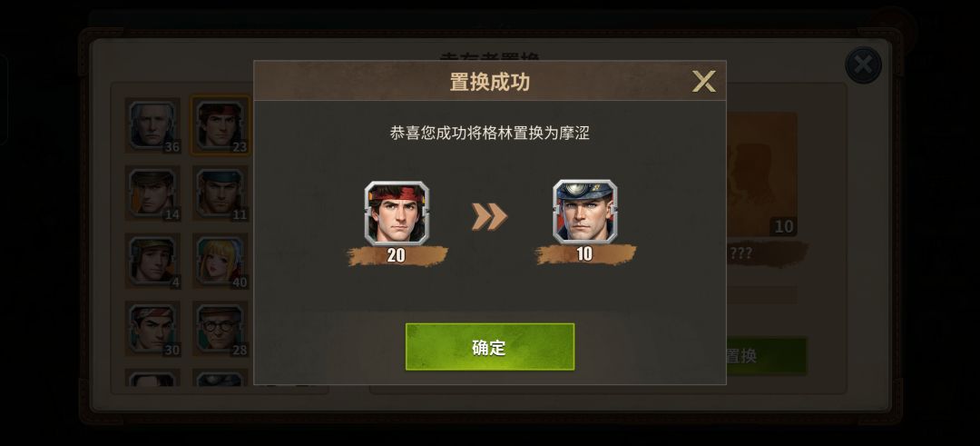Select the gray-haired hero with count 36
Viewport: 980px width, 446px height.
point(152,125)
